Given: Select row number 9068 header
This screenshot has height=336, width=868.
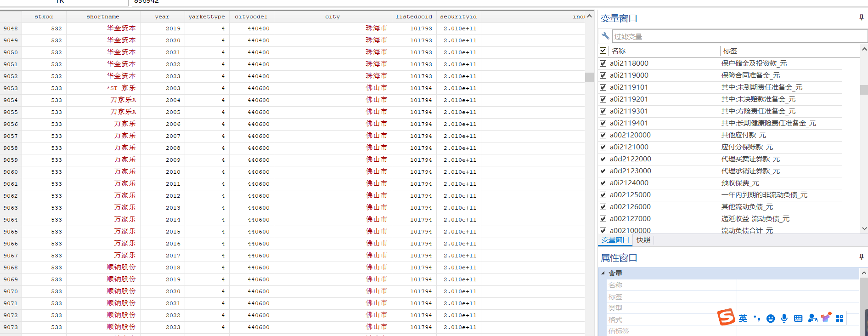Looking at the screenshot, I should coord(11,268).
